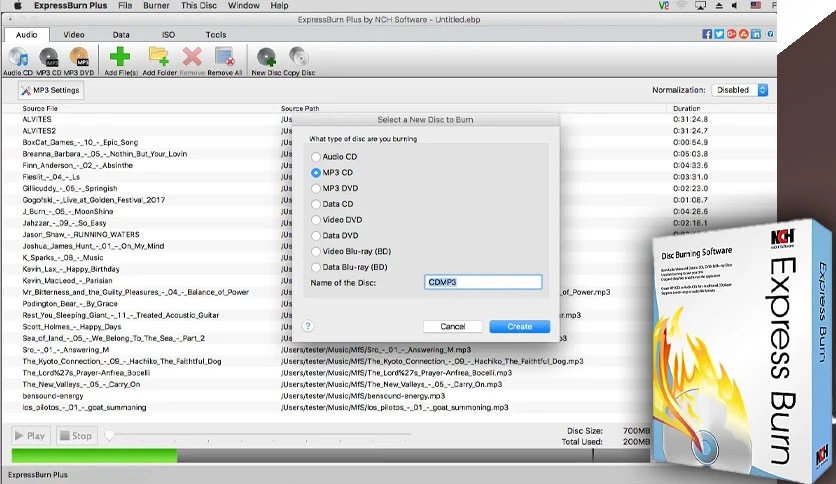Switch to the Tools tab
The image size is (836, 484).
click(x=216, y=35)
